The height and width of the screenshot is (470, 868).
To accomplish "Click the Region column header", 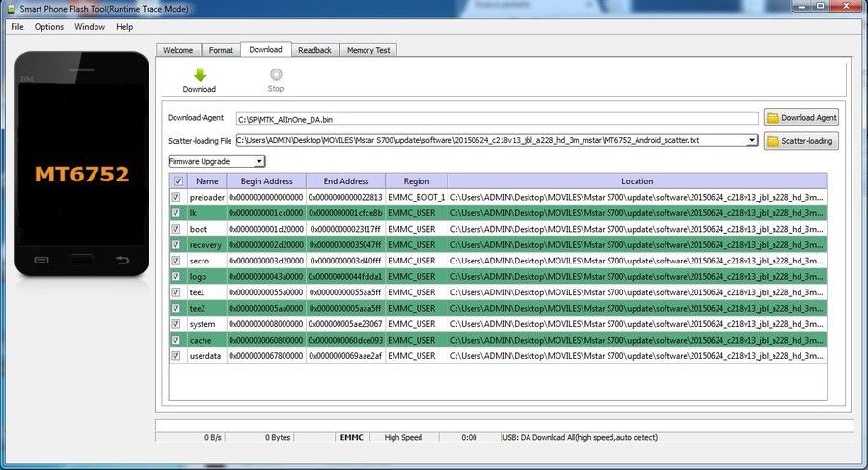I will 417,181.
